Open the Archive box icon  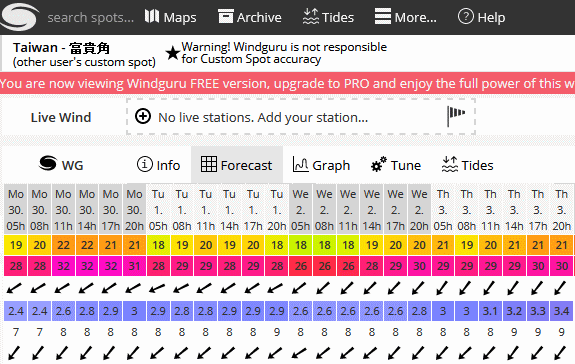point(226,16)
